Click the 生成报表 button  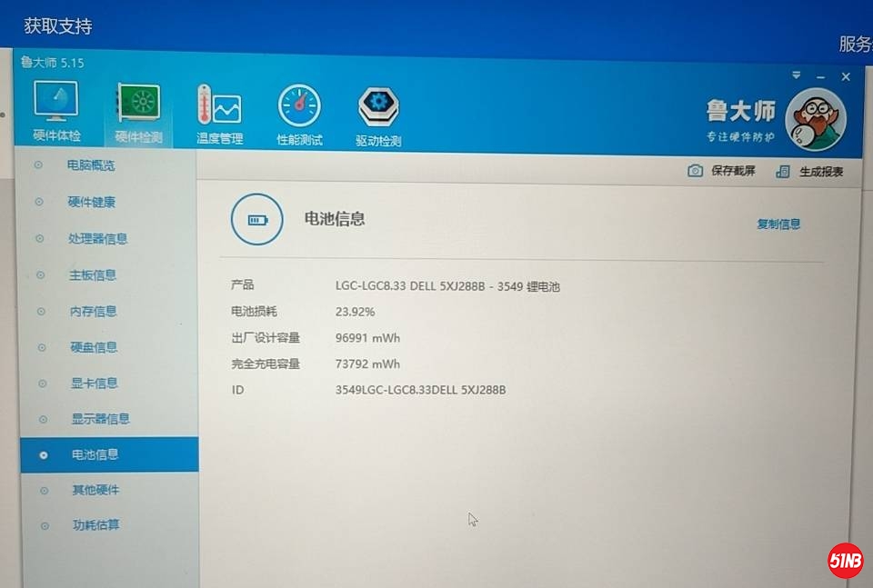[809, 172]
